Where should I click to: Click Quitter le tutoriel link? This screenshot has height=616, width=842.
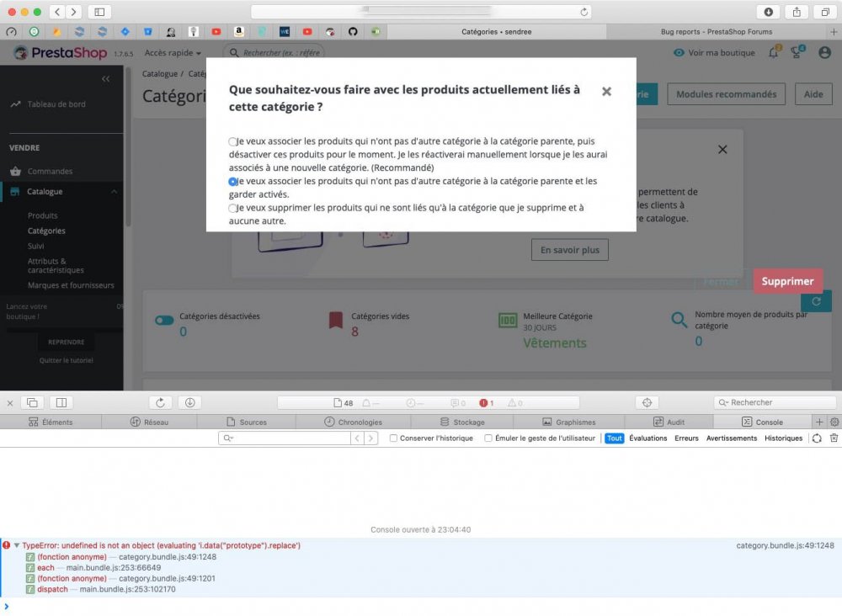(x=66, y=360)
